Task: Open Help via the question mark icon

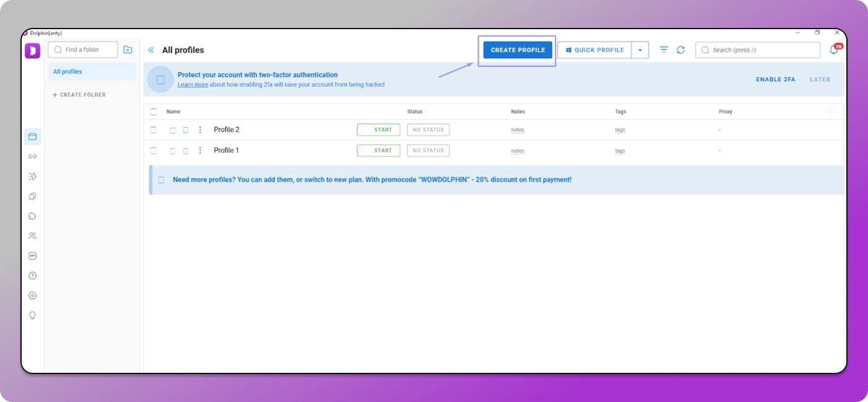Action: click(32, 275)
